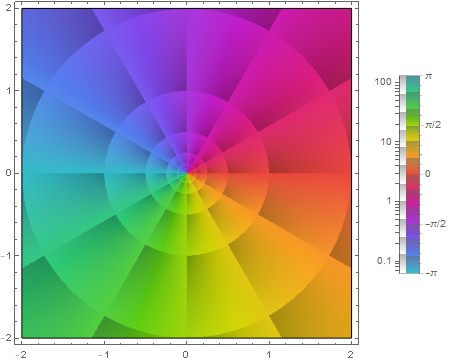
Task: Click the plot origin where colors converge
Action: click(186, 173)
